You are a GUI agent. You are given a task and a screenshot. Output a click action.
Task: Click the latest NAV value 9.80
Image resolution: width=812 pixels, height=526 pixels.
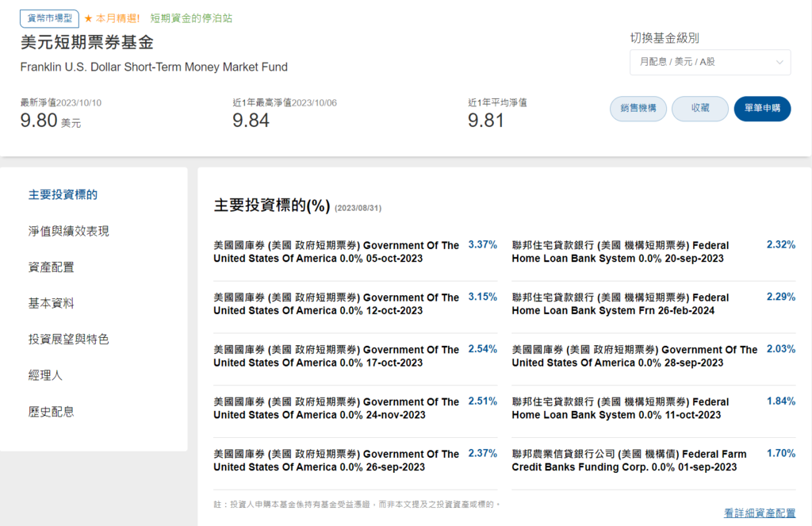point(39,121)
